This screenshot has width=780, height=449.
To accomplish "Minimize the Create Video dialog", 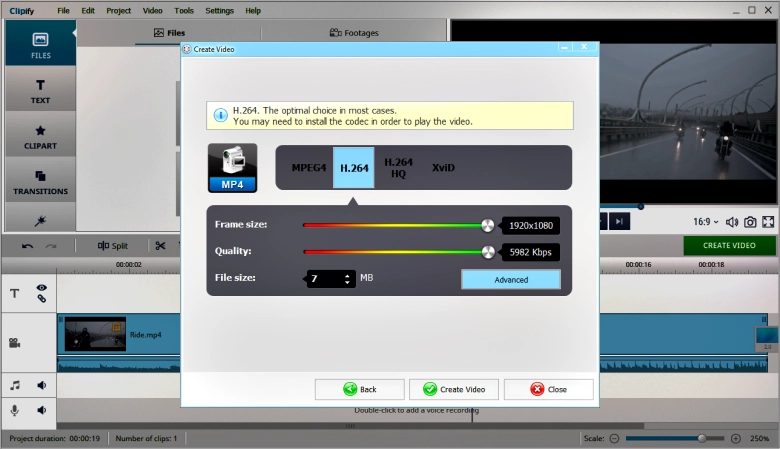I will 565,47.
